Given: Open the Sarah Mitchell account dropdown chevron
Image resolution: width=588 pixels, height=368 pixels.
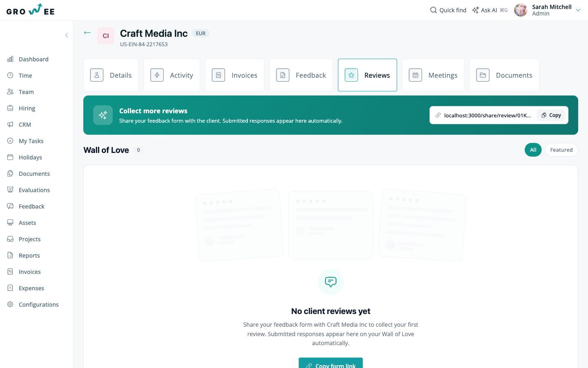Looking at the screenshot, I should click(578, 10).
